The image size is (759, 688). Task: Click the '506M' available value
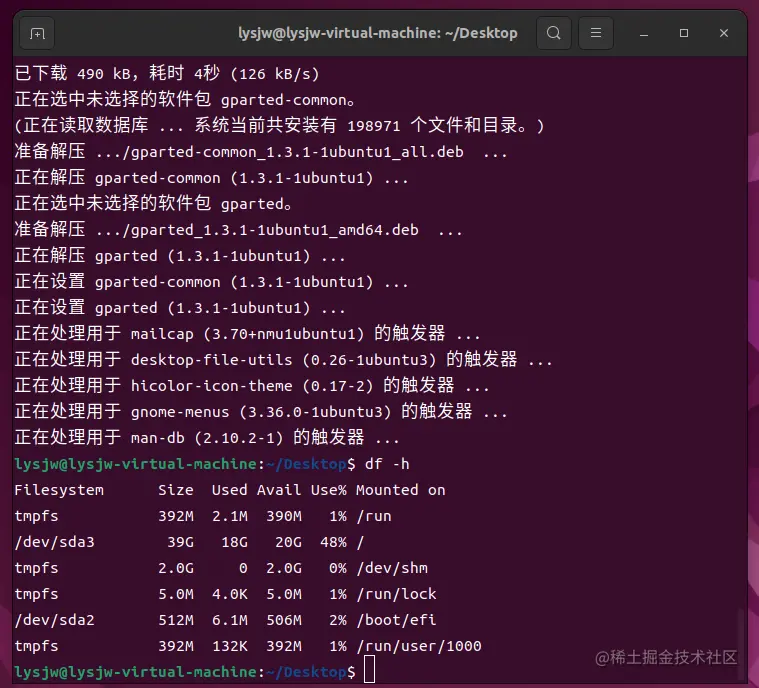pyautogui.click(x=284, y=620)
